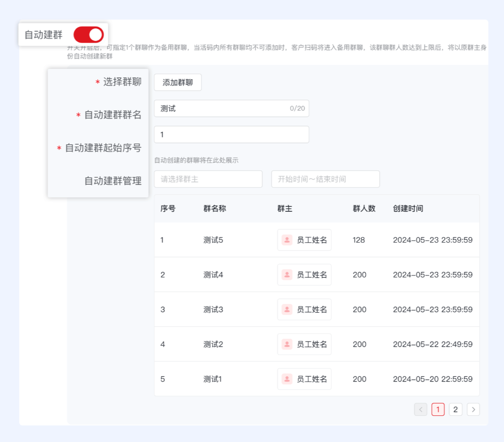Click the employee avatar icon in the 测试3 row
Screen dimensions: 504x442
(287, 309)
